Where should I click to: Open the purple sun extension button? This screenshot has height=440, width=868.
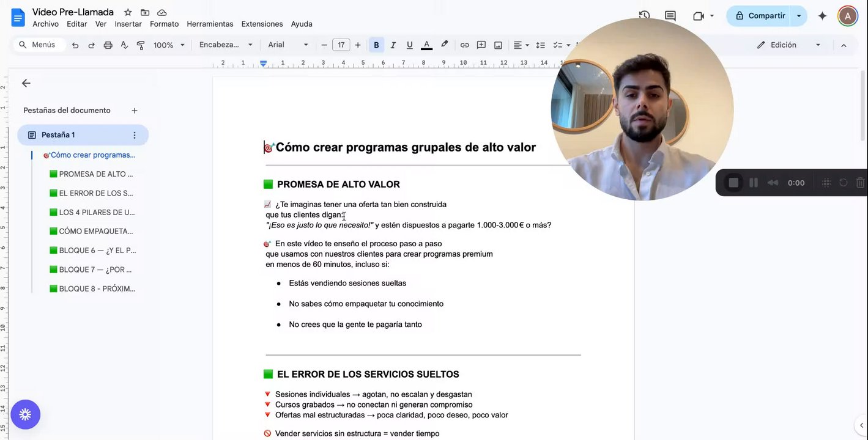25,415
